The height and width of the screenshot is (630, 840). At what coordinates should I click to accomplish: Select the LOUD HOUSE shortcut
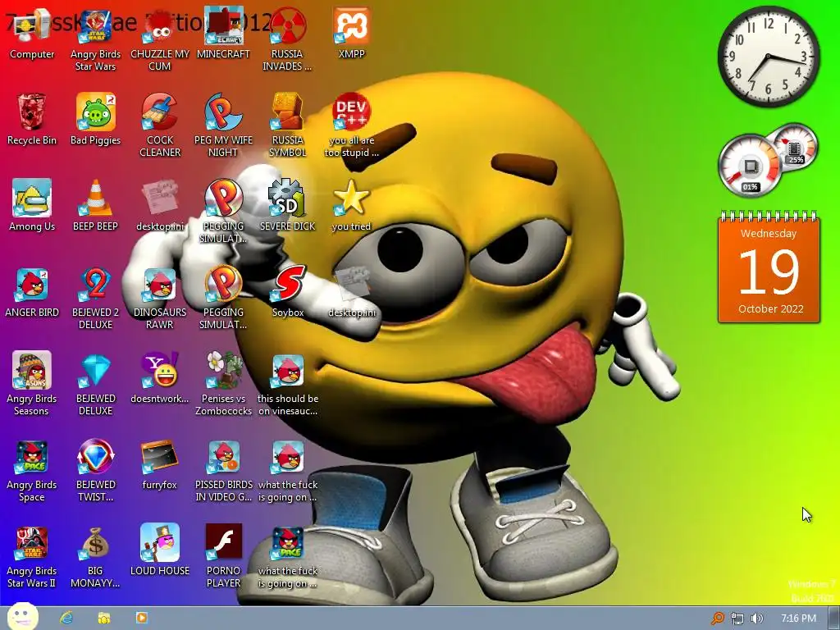160,550
